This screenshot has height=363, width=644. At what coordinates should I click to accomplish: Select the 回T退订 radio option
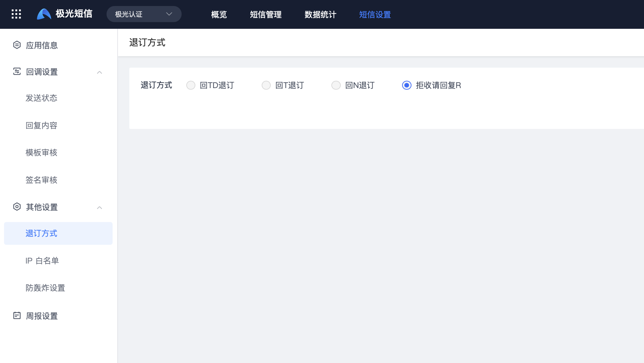[266, 85]
